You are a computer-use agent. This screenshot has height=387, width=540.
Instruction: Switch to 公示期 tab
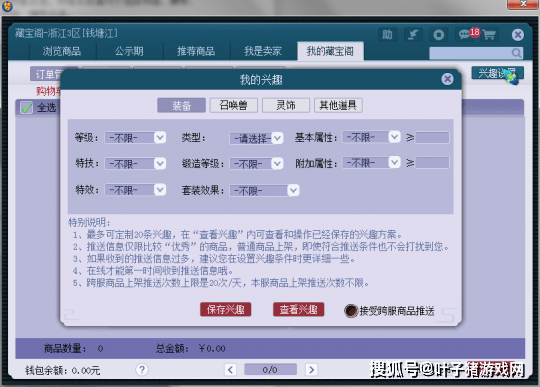(129, 51)
